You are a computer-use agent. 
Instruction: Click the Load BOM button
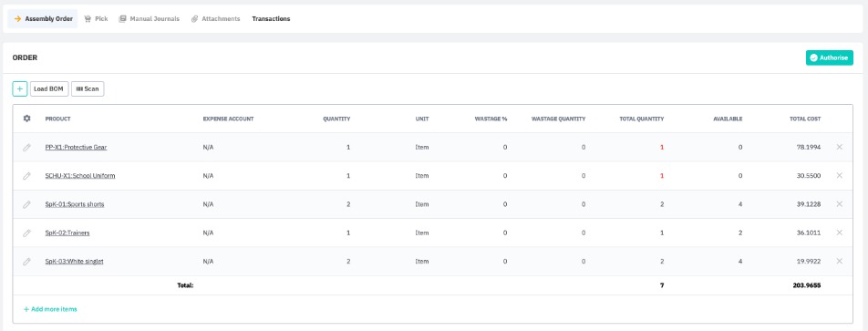[48, 88]
